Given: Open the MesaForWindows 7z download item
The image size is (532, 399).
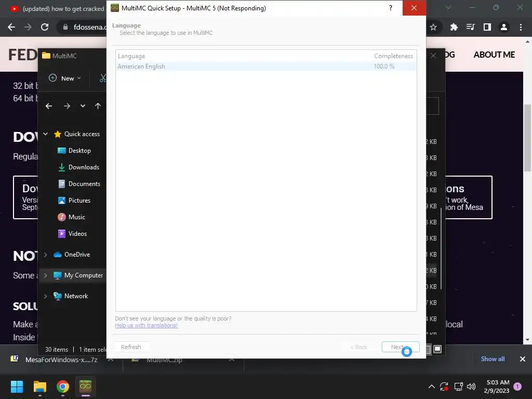Looking at the screenshot, I should pos(61,360).
